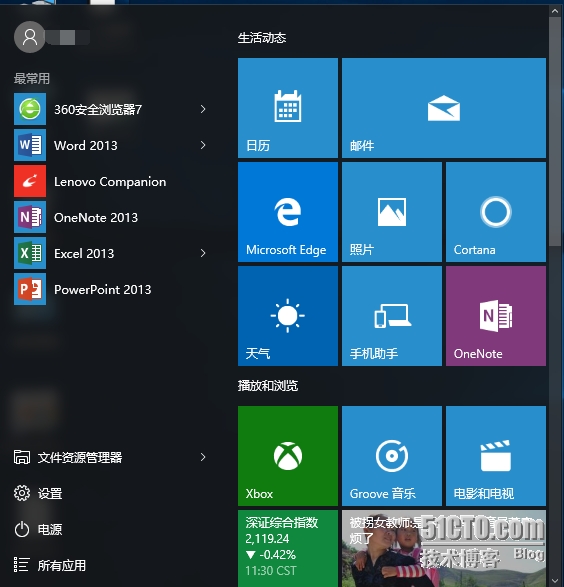Expand Excel 2013 jump list arrow
The image size is (564, 587).
(x=203, y=253)
